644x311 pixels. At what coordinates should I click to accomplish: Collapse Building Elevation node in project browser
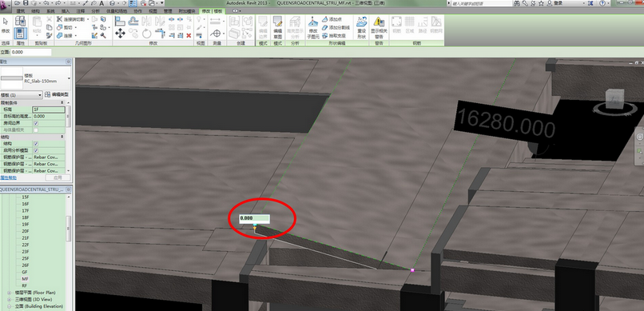(10, 306)
